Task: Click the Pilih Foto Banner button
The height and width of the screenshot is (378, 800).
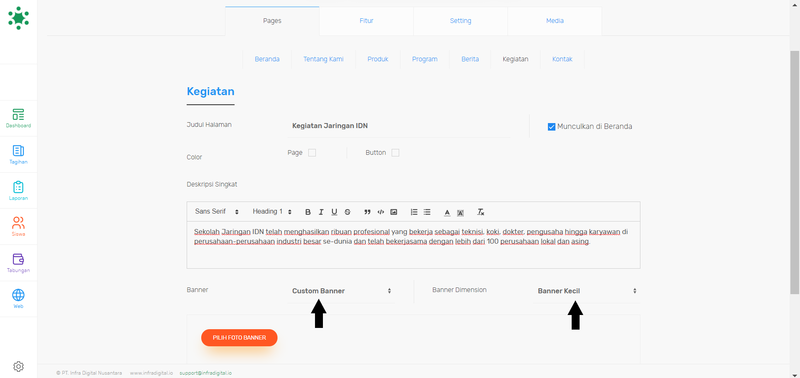Action: [x=239, y=338]
